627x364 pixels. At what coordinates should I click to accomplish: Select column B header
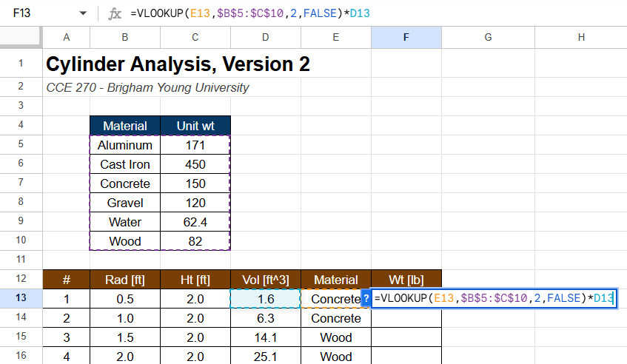point(125,37)
